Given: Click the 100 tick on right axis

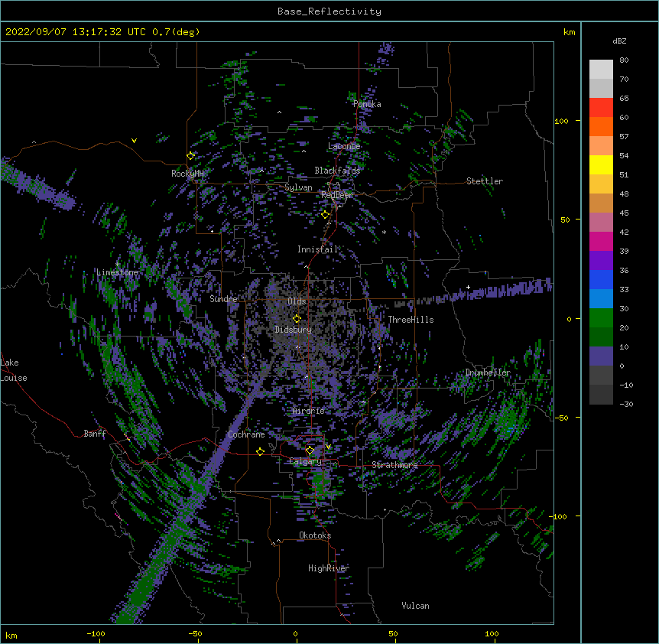Looking at the screenshot, I should coord(561,121).
